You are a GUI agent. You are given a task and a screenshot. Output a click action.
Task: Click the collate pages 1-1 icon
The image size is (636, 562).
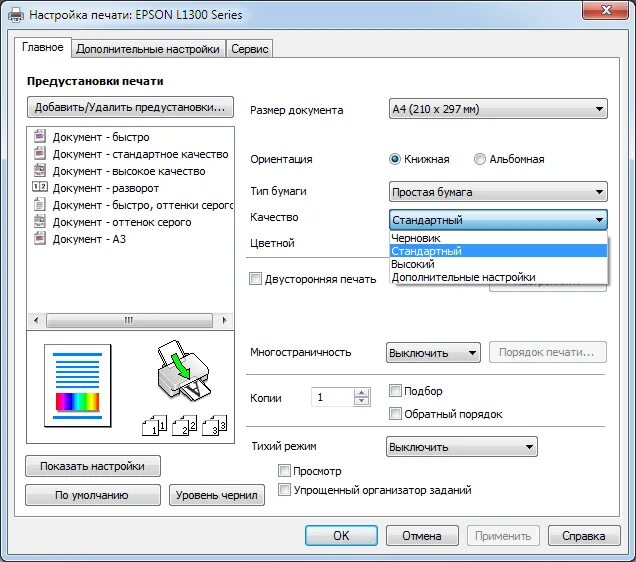tap(154, 425)
